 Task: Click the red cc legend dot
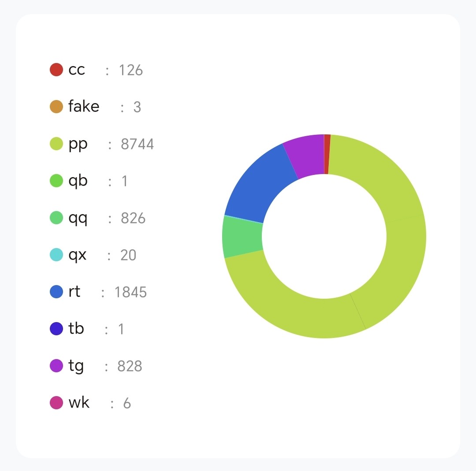coord(56,70)
